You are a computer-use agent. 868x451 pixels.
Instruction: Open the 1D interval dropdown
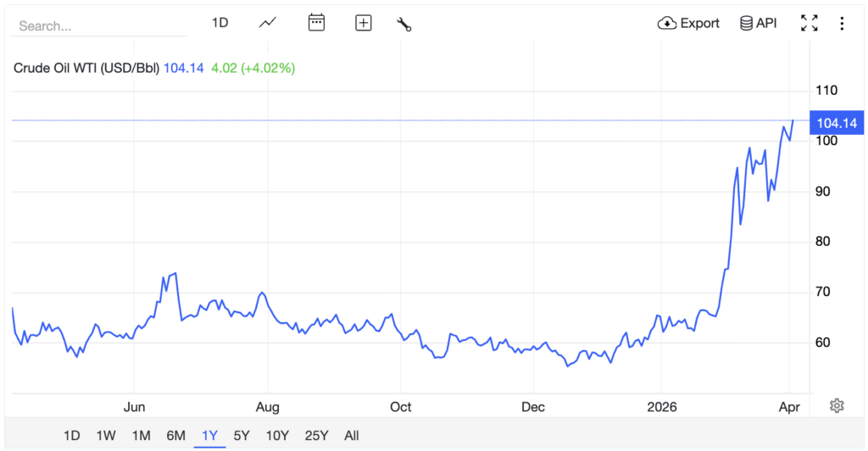tap(220, 23)
